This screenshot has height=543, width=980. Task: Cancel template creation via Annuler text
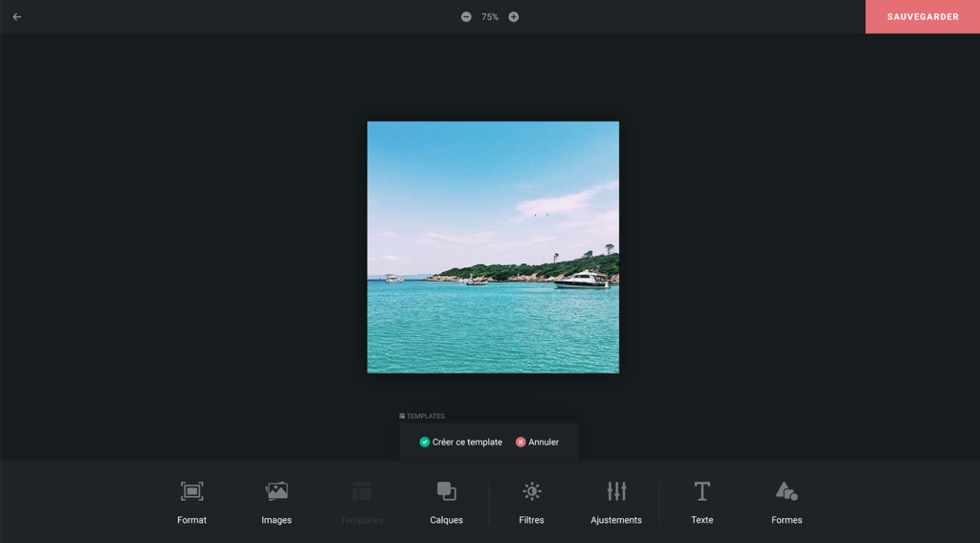[x=544, y=442]
